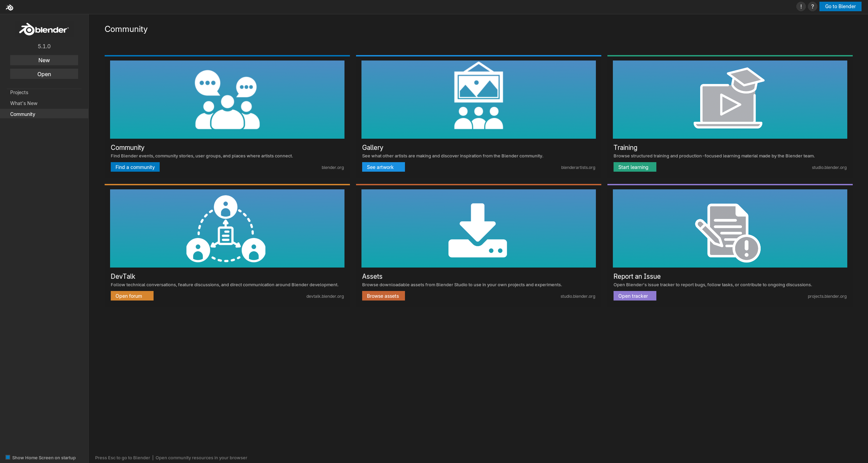Click the New file button
Screen dimensions: 868x463
(x=44, y=60)
